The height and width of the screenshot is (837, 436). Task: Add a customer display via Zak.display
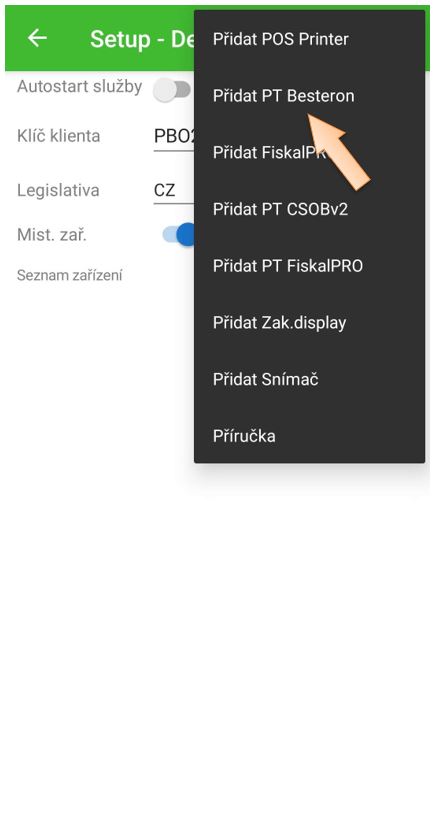coord(310,322)
